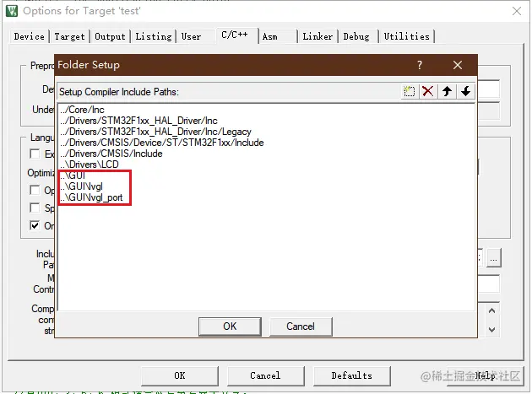Select ../Drivers/STM32F1xx_HAL_Driver/Inc path

[x=138, y=121]
